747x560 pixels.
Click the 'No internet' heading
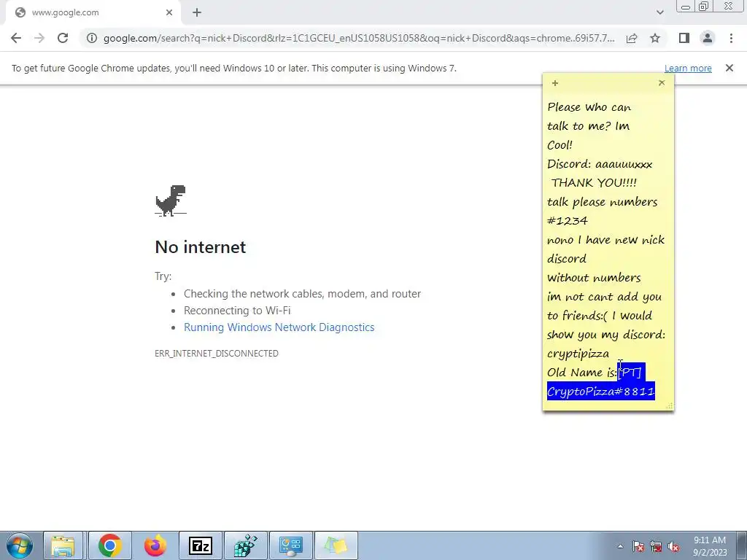coord(201,246)
